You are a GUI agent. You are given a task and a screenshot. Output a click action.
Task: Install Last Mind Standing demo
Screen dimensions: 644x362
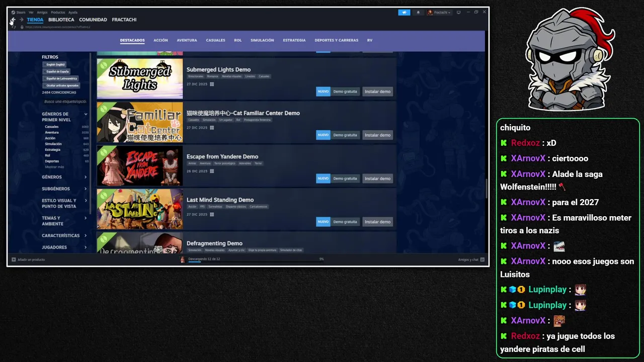(x=377, y=222)
